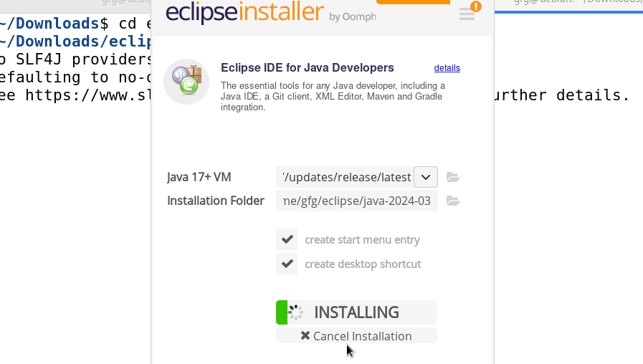Click the terminal line 'efaulting to no-'
The image size is (643, 364).
[x=75, y=77]
